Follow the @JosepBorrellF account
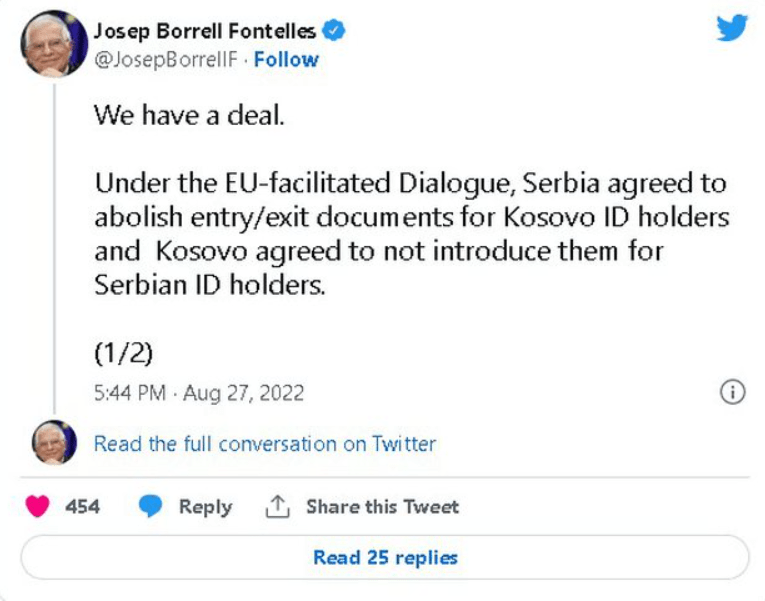765x601 pixels. click(286, 59)
